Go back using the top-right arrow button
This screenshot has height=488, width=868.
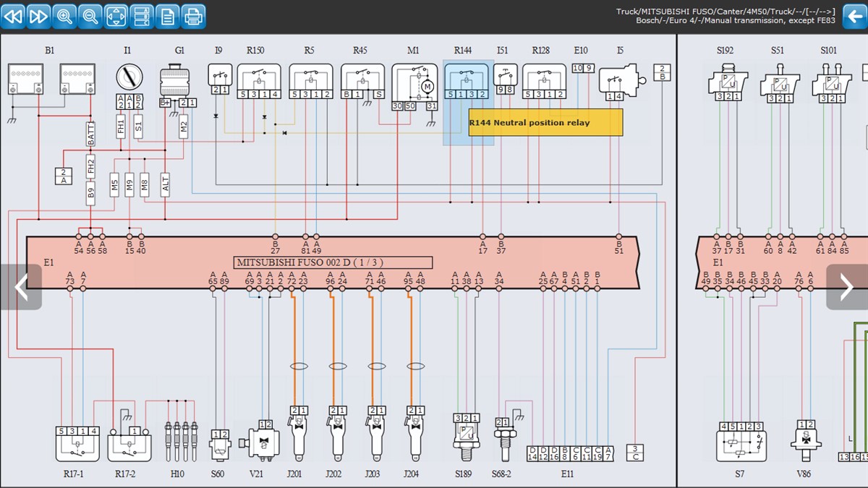coord(854,16)
